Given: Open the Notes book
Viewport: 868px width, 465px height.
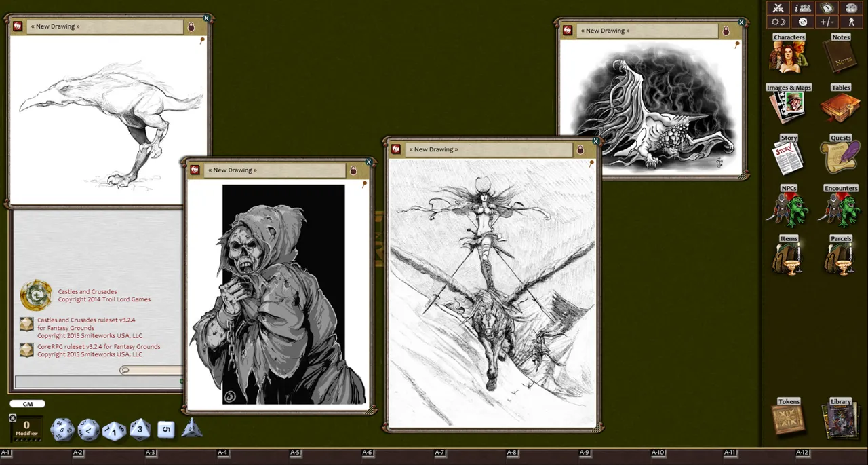Looking at the screenshot, I should (840, 54).
